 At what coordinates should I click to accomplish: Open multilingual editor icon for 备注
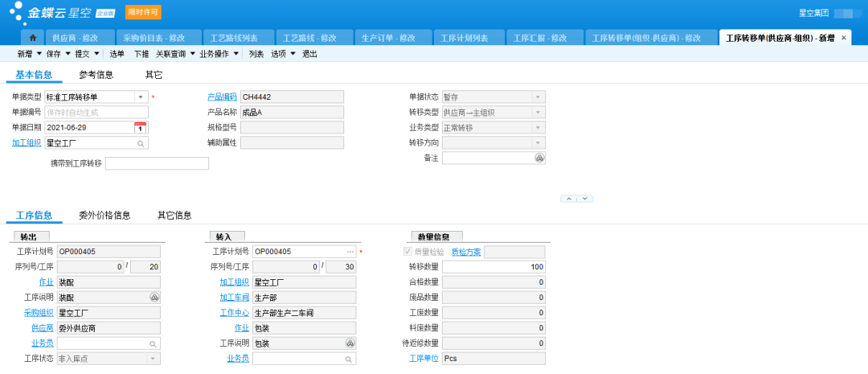539,158
